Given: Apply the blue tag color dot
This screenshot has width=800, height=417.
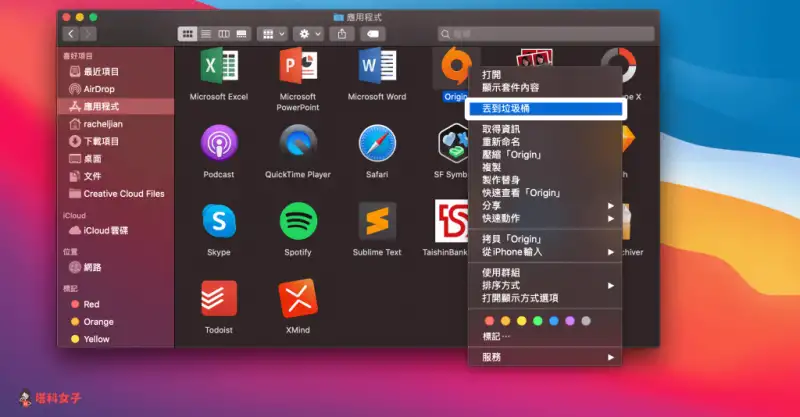Looking at the screenshot, I should (x=554, y=321).
